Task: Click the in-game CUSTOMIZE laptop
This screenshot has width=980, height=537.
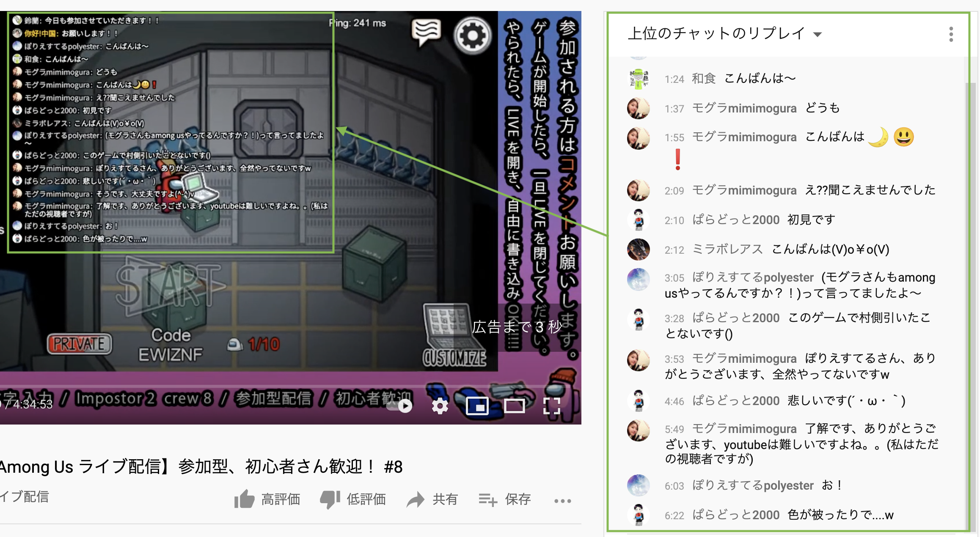Action: click(x=454, y=336)
